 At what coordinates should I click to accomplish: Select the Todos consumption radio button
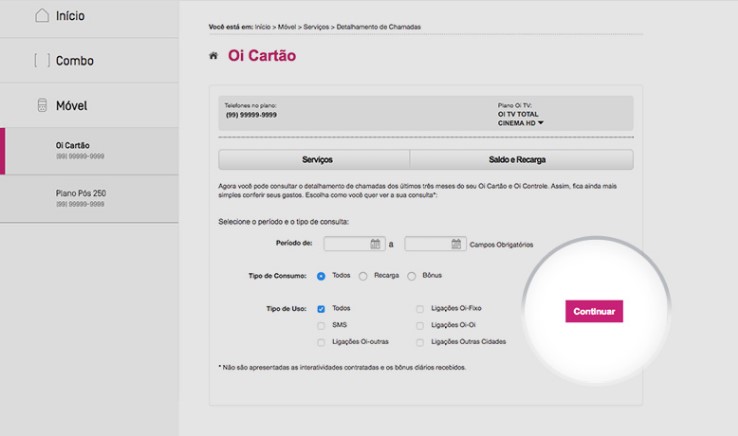pos(321,276)
